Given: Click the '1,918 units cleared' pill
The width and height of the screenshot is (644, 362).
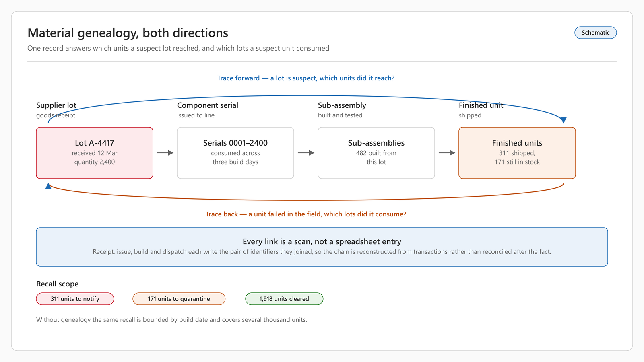Looking at the screenshot, I should point(284,299).
